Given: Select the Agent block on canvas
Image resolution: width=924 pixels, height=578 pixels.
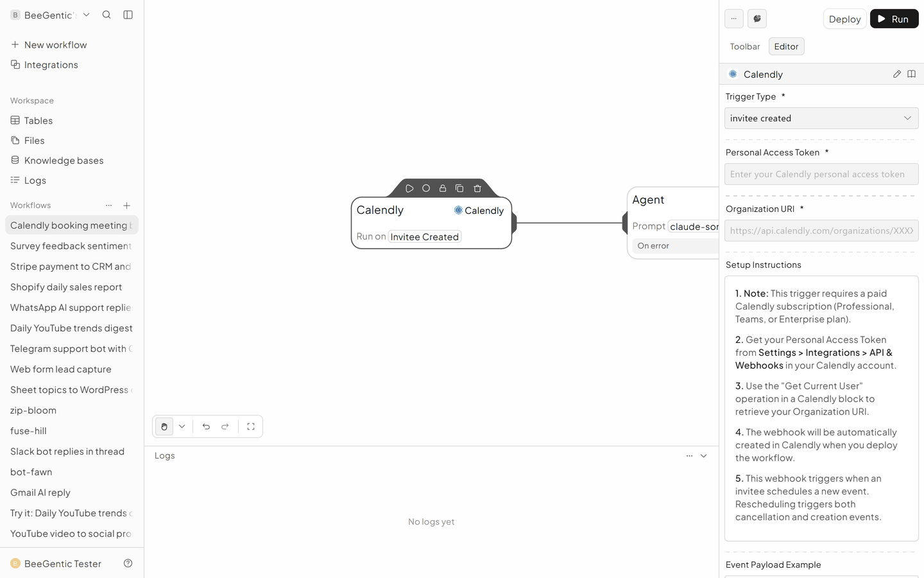Looking at the screenshot, I should tap(672, 223).
